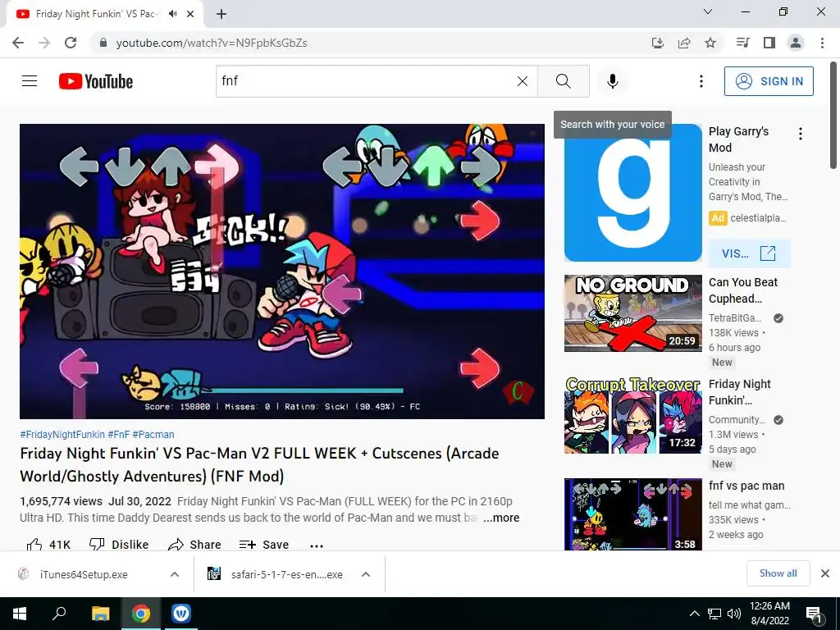Click the install/download page icon in address bar
Screen dimensions: 840x630
tap(657, 43)
